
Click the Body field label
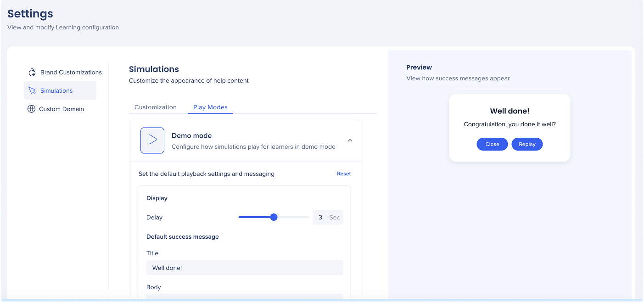[x=154, y=287]
